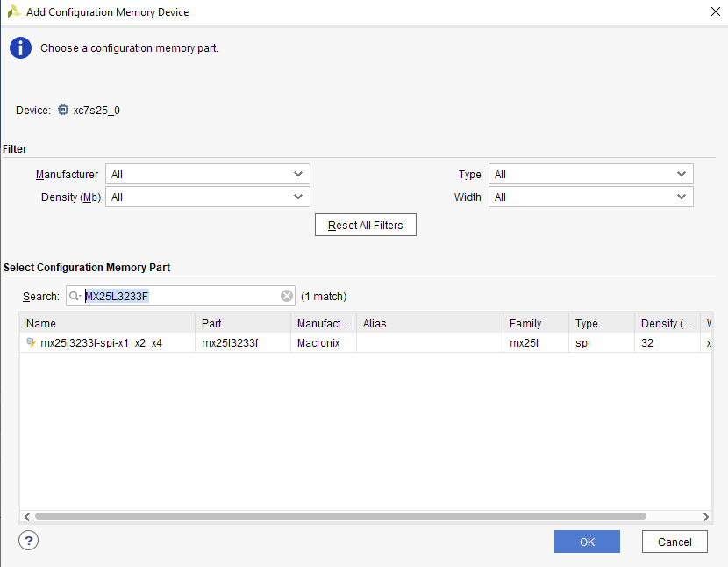The image size is (728, 567).
Task: Click the search magnifier icon
Action: click(75, 297)
